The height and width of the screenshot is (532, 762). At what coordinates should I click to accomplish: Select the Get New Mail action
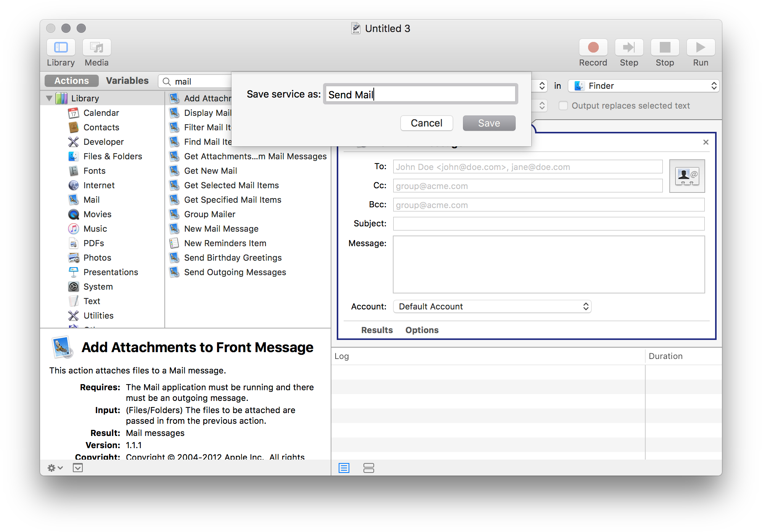(210, 171)
